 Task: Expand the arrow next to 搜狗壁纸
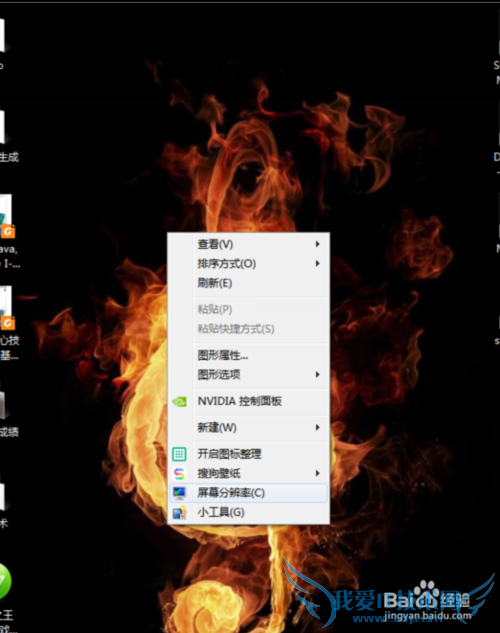tap(318, 473)
